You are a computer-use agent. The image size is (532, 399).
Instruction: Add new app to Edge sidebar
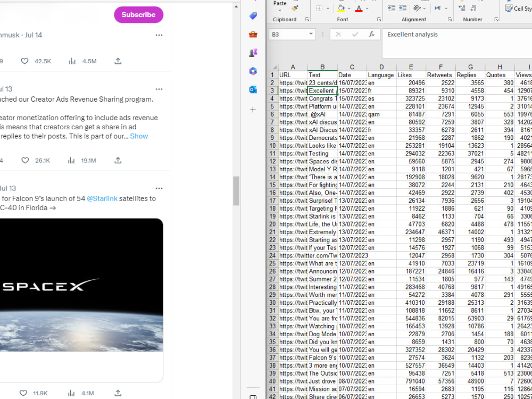[x=253, y=110]
